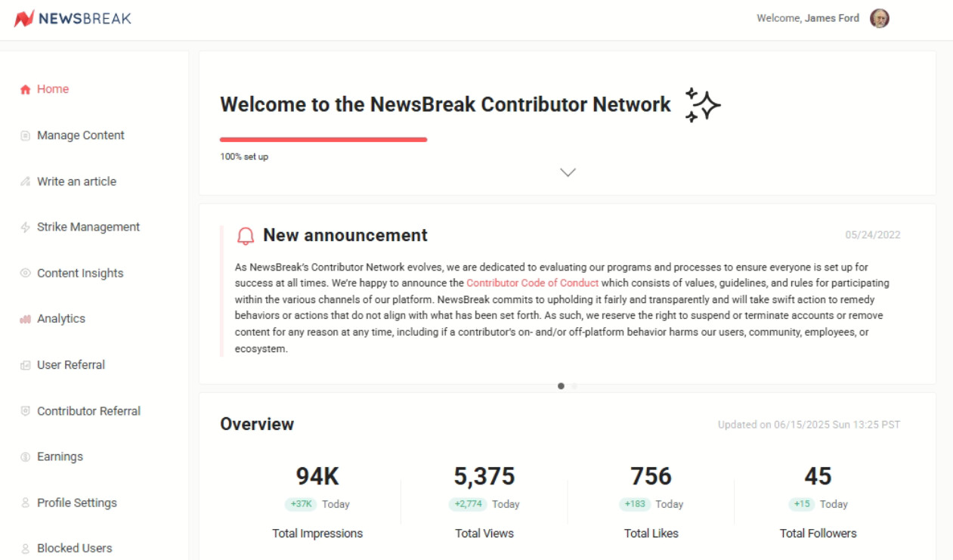The height and width of the screenshot is (560, 953).
Task: Open Profile Settings from the sidebar
Action: (77, 503)
